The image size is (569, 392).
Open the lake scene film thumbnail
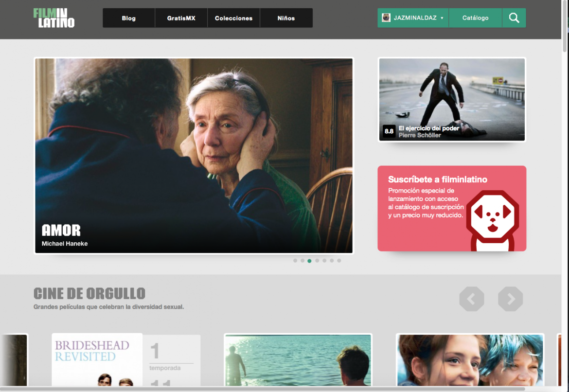[298, 360]
